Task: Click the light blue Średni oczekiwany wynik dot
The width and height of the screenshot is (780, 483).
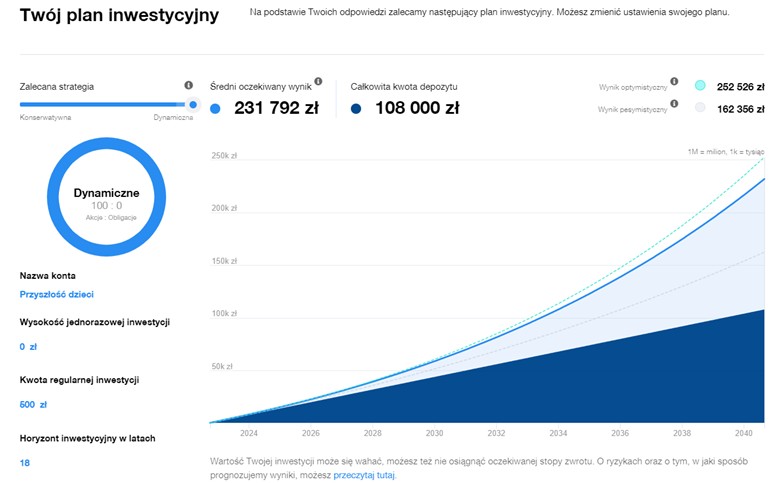Action: click(x=217, y=109)
